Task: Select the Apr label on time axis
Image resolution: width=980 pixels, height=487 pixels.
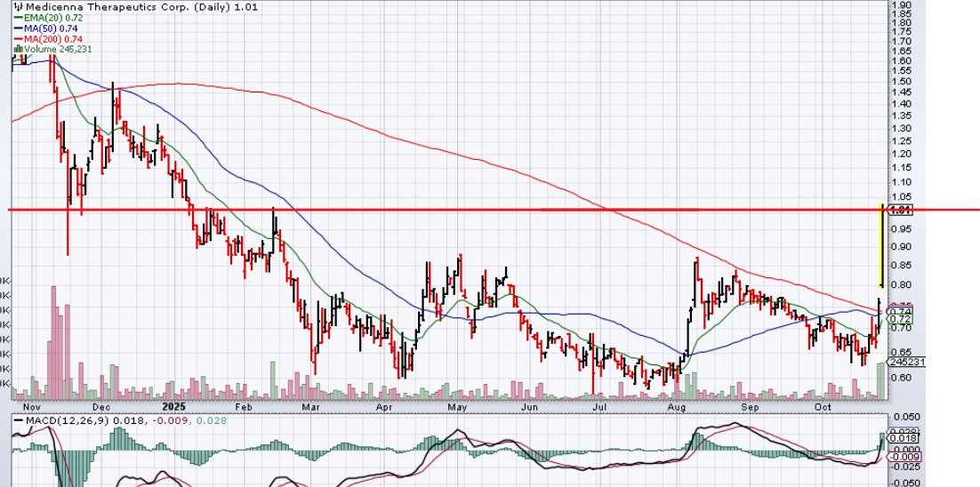Action: (x=386, y=406)
